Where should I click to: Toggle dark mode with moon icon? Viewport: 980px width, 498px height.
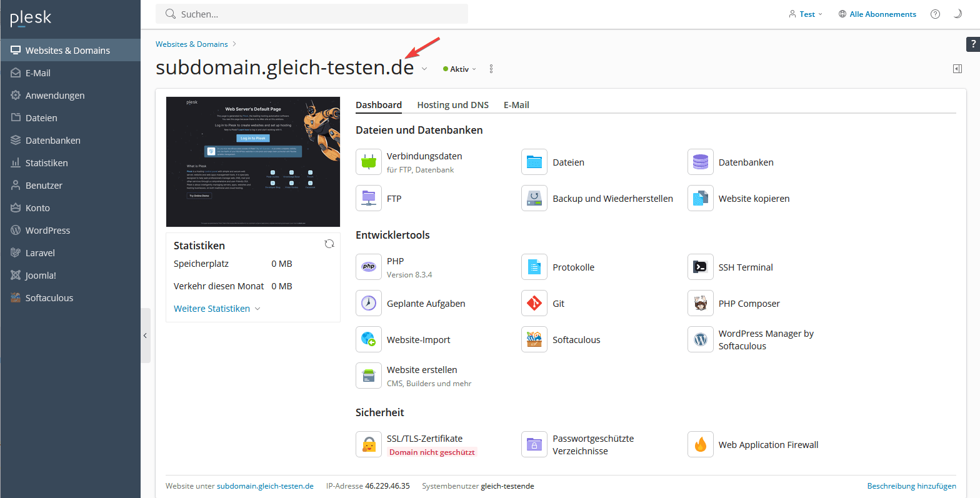[957, 14]
